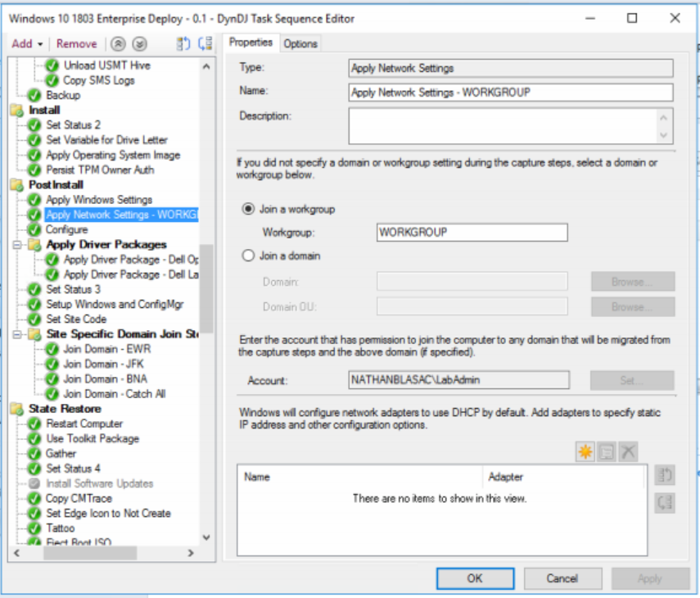Click the move adapter up icon
The height and width of the screenshot is (598, 700).
tap(665, 475)
